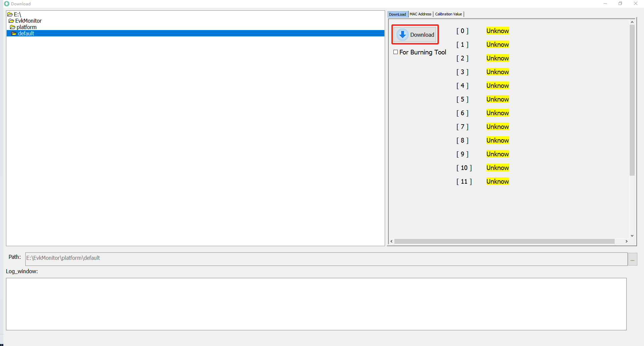The height and width of the screenshot is (346, 644).
Task: Click the platform folder icon
Action: pyautogui.click(x=13, y=27)
